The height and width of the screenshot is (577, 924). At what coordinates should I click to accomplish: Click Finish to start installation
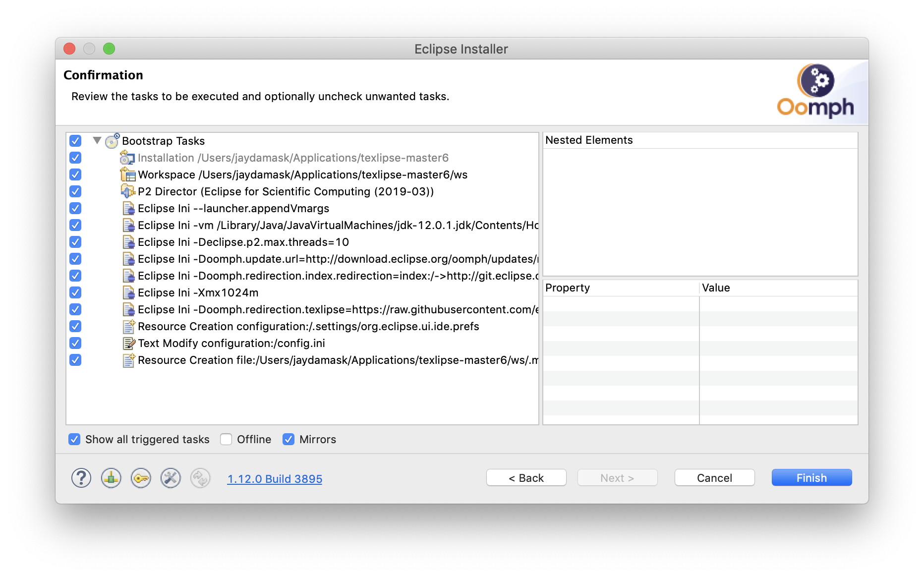812,478
